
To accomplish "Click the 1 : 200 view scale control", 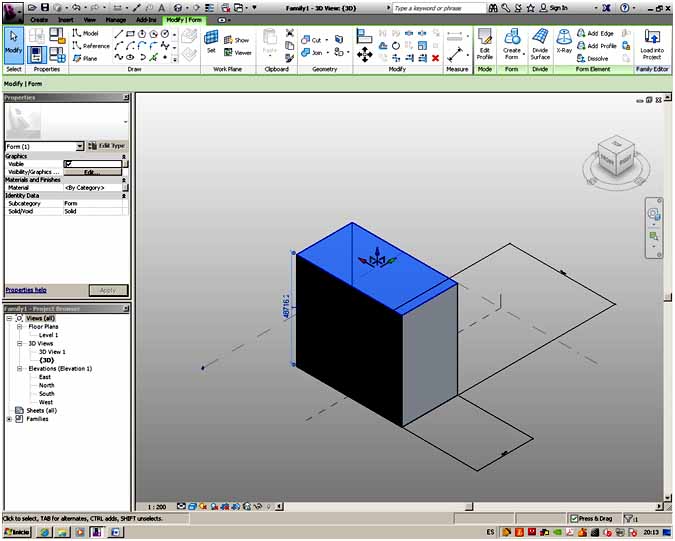I will point(156,507).
